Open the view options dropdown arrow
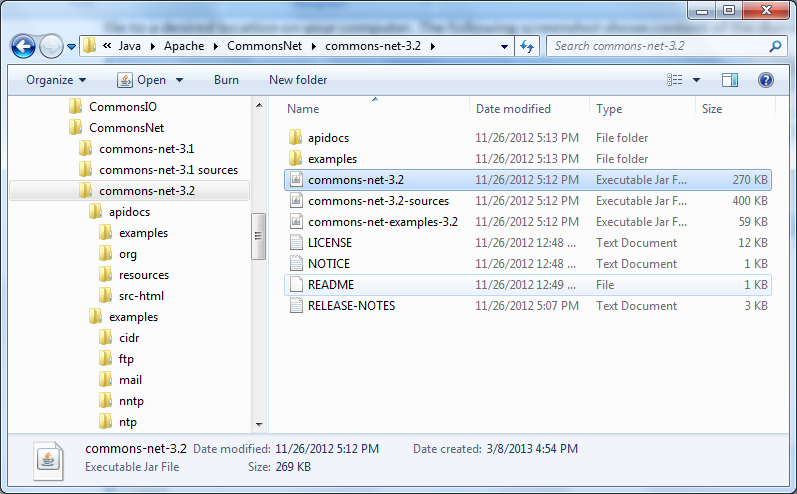Image resolution: width=797 pixels, height=494 pixels. pos(696,80)
